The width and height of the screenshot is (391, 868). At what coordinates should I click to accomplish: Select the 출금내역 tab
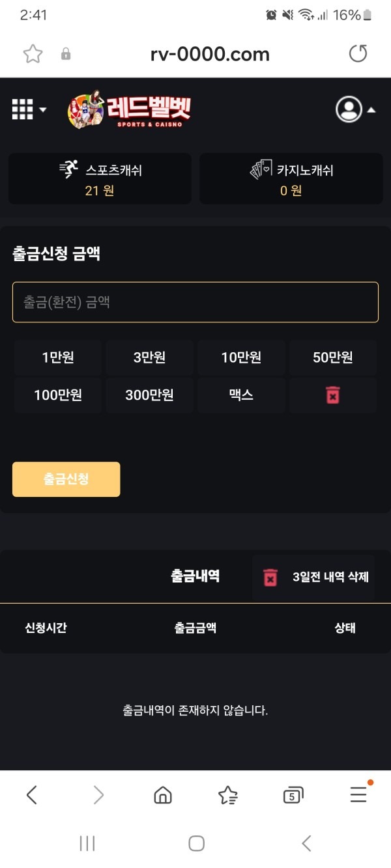click(195, 577)
